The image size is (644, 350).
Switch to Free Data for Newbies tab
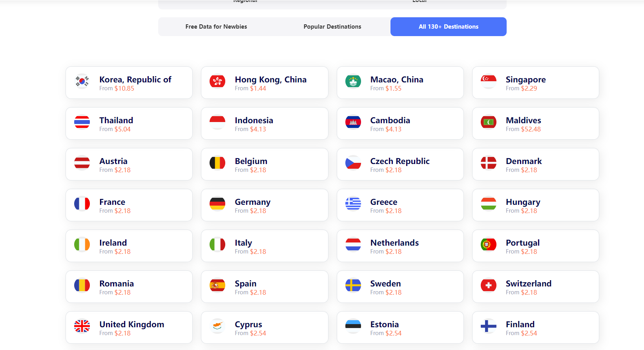pos(216,27)
